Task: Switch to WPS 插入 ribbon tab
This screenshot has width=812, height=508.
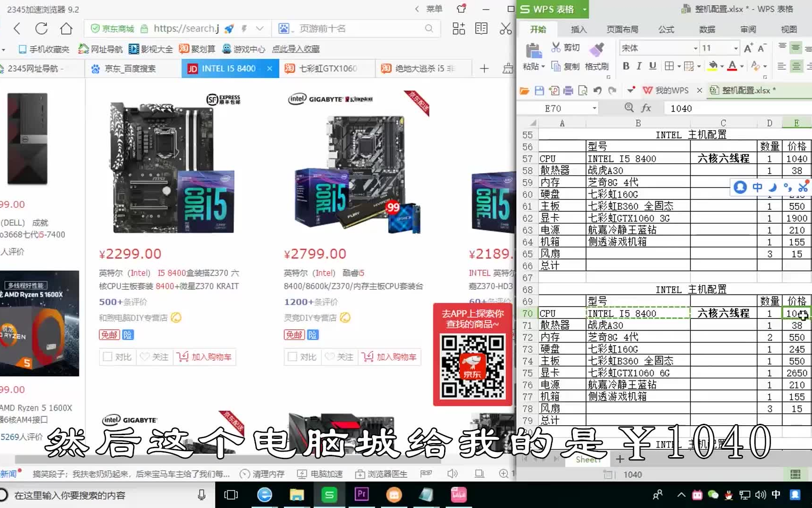Action: [578, 30]
